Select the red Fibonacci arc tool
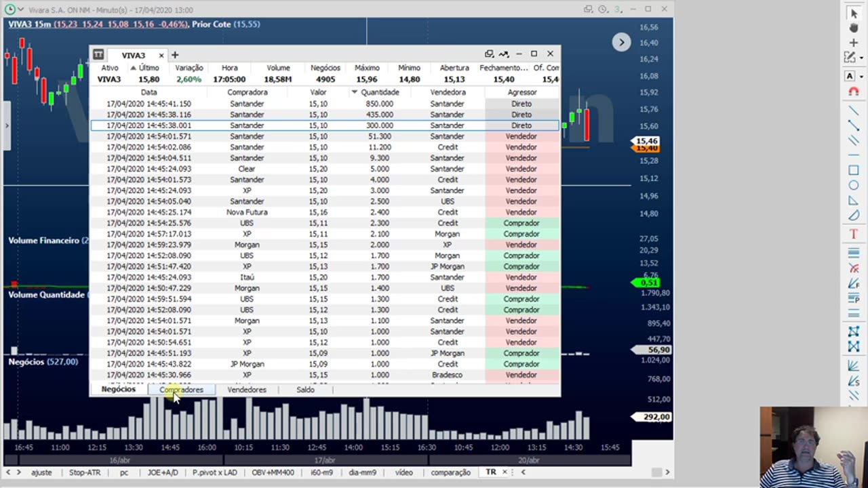Image resolution: width=868 pixels, height=488 pixels. [x=854, y=268]
